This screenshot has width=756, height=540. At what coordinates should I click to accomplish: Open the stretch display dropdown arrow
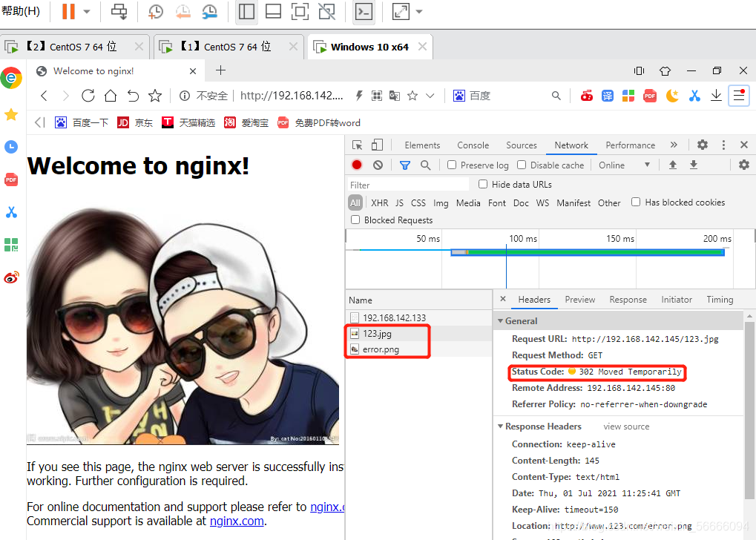419,12
